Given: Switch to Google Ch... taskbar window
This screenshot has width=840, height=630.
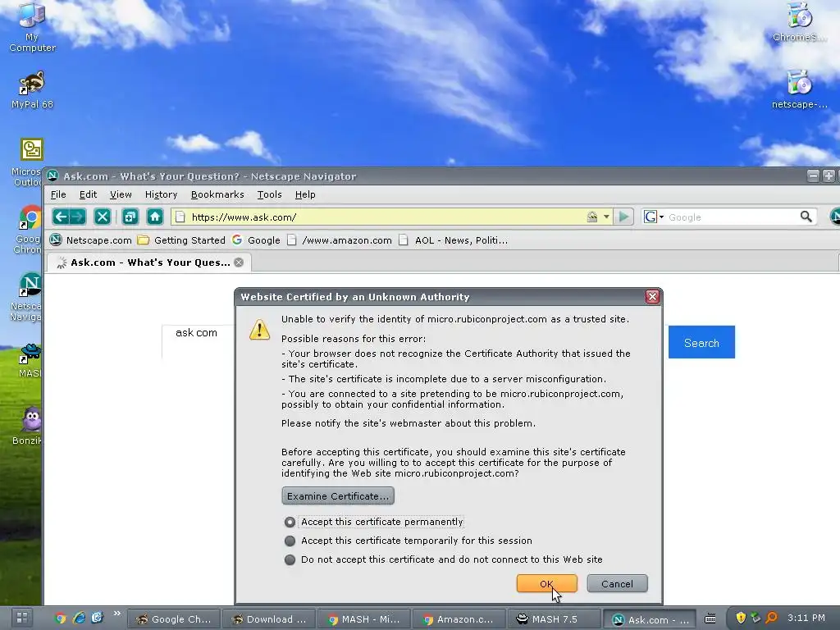Looking at the screenshot, I should click(173, 619).
